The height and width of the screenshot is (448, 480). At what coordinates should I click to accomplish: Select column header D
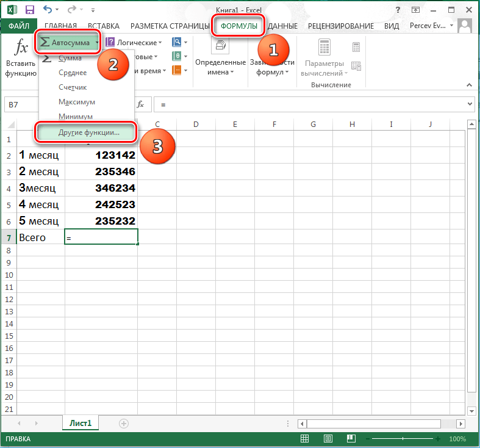[196, 125]
